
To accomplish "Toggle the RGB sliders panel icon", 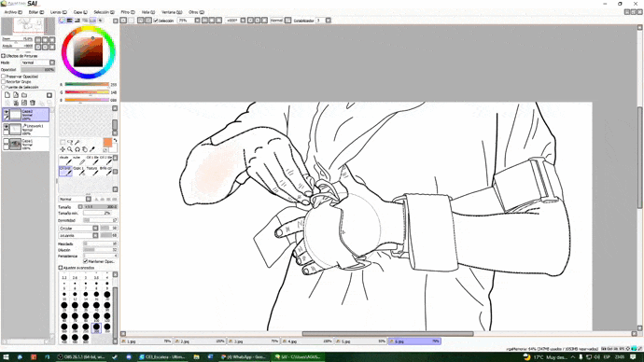I will coord(70,21).
